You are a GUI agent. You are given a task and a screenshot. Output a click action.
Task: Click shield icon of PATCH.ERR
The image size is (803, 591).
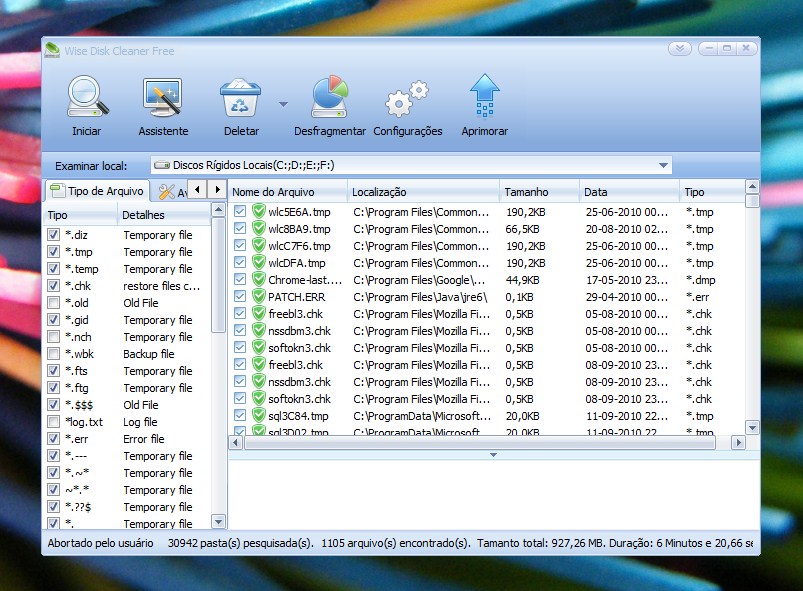[x=259, y=297]
